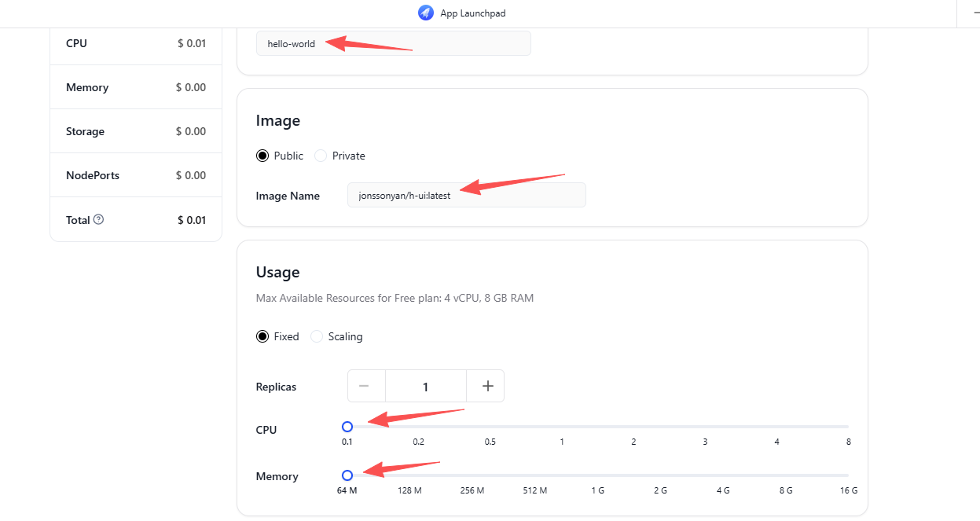This screenshot has width=980, height=521.
Task: Select the Public image radio button
Action: click(x=262, y=156)
